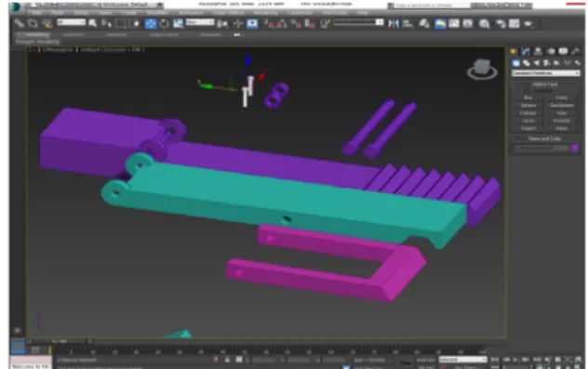Open the Standard Primitives dropdown
The image size is (588, 369).
[x=545, y=73]
